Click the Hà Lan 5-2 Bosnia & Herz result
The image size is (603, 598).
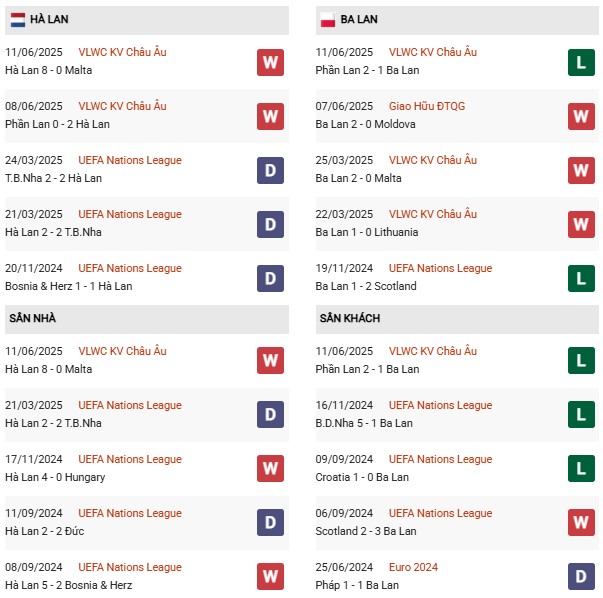point(68,585)
